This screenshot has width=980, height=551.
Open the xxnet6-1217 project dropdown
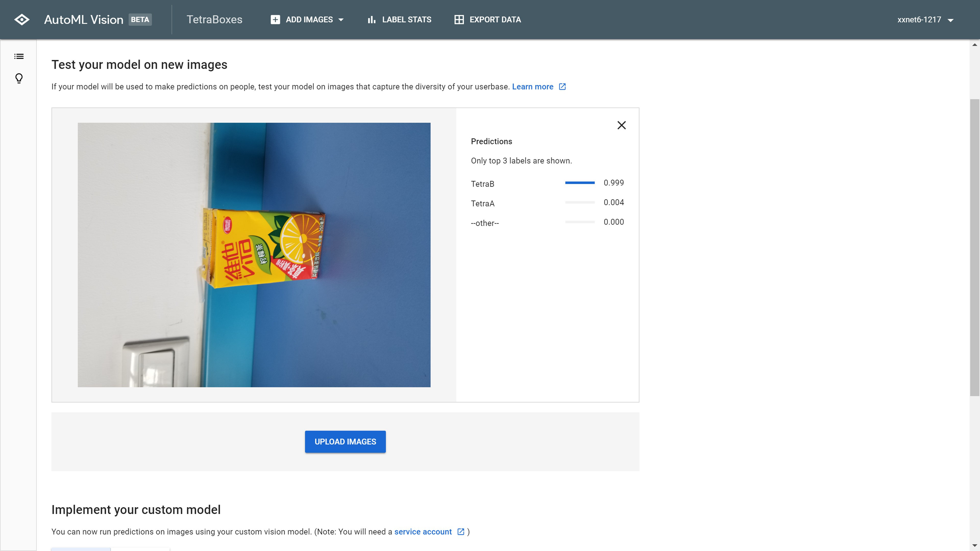[925, 20]
